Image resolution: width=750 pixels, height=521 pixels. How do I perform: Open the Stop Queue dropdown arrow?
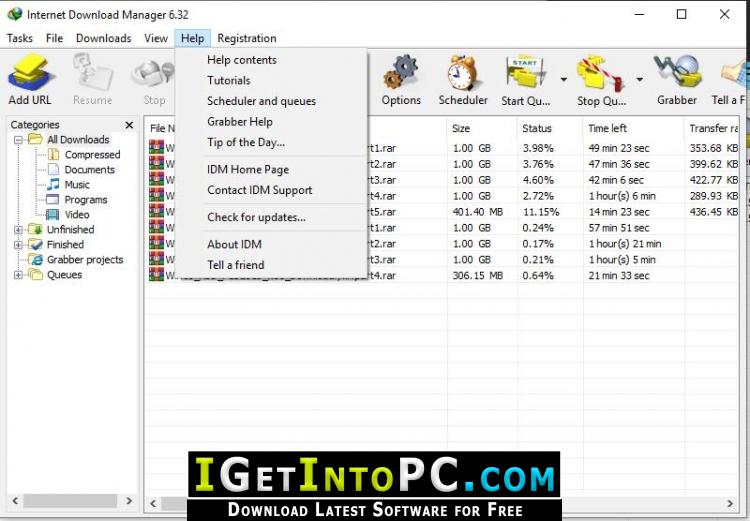click(x=640, y=79)
